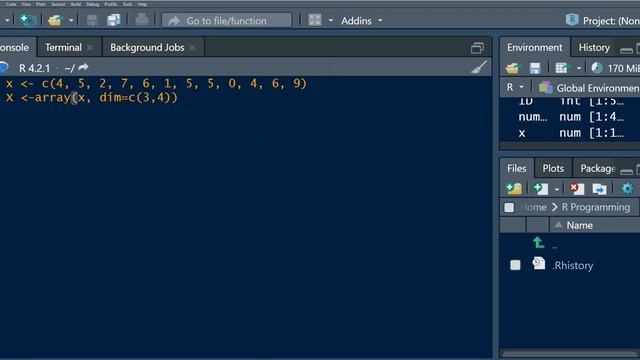The height and width of the screenshot is (360, 640).
Task: Toggle the select-all checkbox in Files breadcrumb
Action: click(509, 207)
